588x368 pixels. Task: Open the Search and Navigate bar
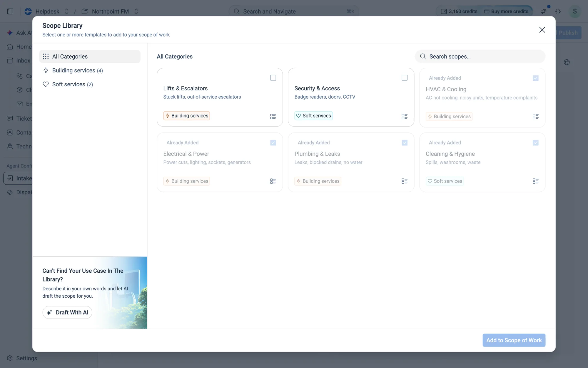(294, 11)
